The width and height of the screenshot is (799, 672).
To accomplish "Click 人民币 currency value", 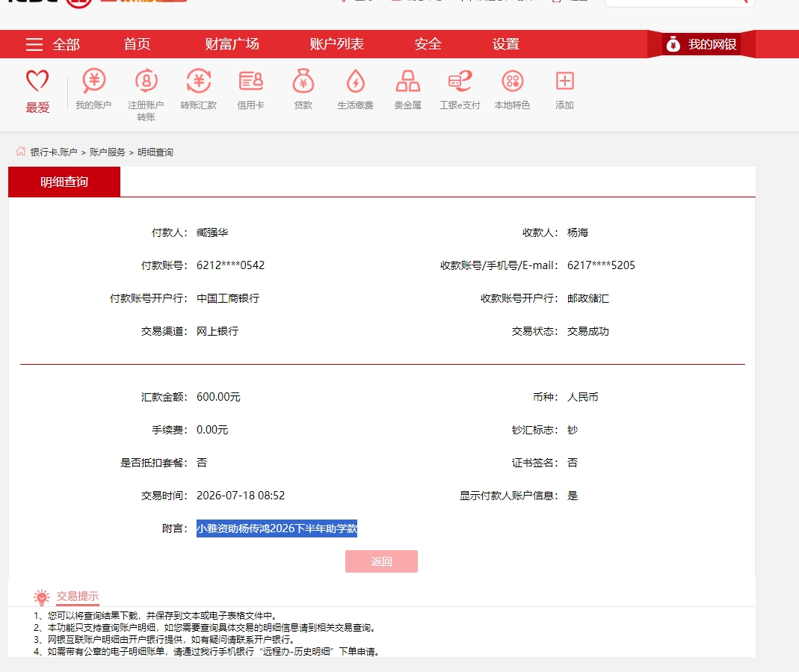I will pos(583,398).
